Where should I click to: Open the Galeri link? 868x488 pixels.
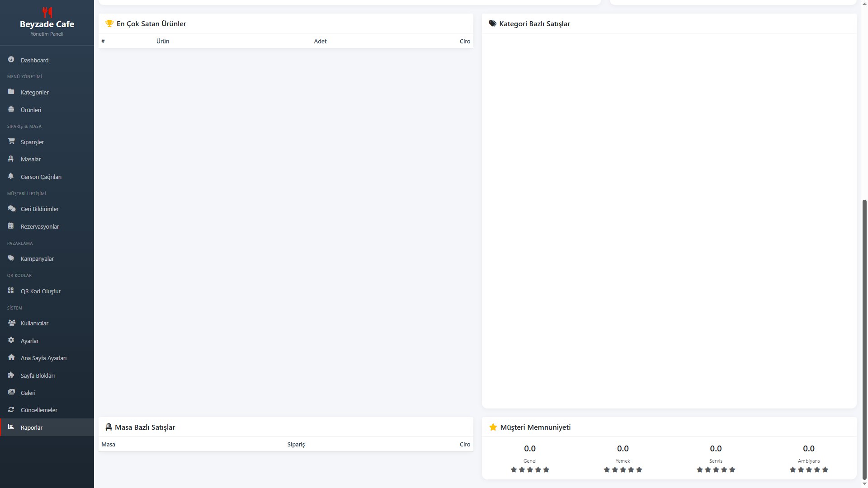coord(28,393)
